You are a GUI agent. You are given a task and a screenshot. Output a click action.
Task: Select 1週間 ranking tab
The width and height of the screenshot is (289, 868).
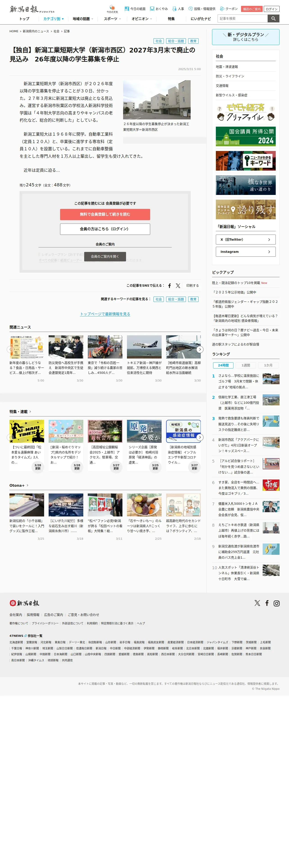pos(246,365)
